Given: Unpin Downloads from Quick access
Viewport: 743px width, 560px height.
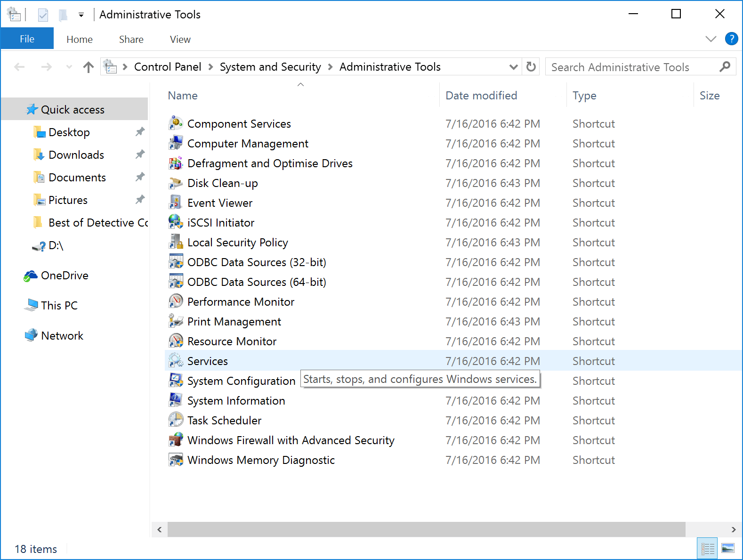Looking at the screenshot, I should [x=140, y=154].
